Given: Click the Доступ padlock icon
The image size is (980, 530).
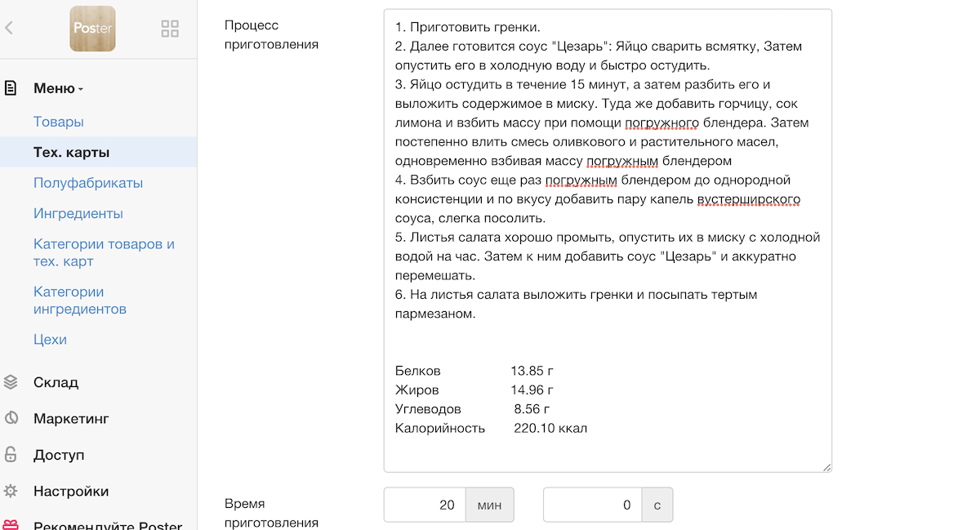Looking at the screenshot, I should 11,455.
